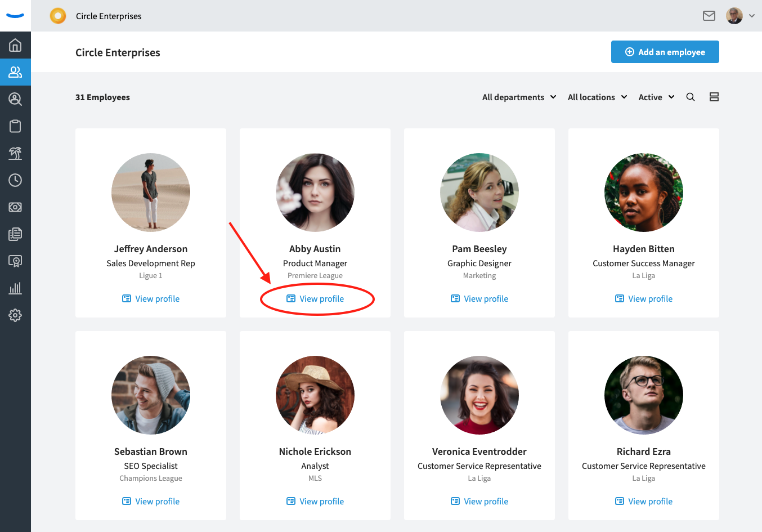This screenshot has height=532, width=762.
Task: Expand the account chevron next to avatar
Action: click(752, 16)
